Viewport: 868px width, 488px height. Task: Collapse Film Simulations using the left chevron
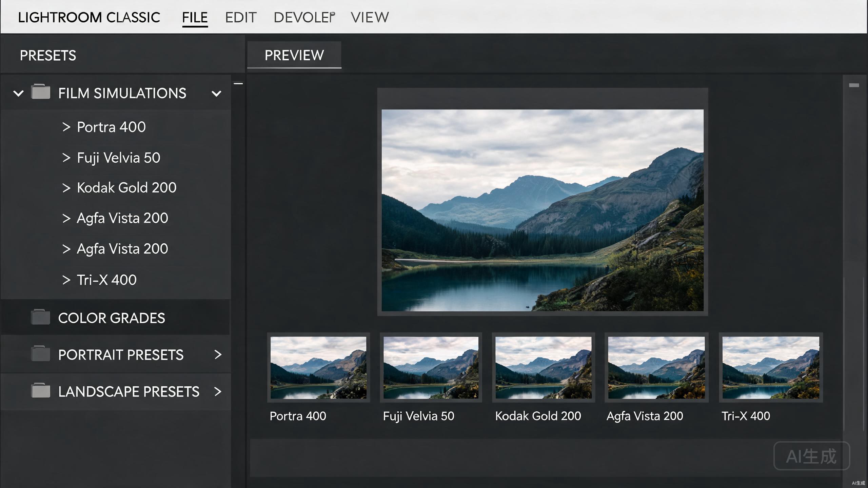point(18,93)
